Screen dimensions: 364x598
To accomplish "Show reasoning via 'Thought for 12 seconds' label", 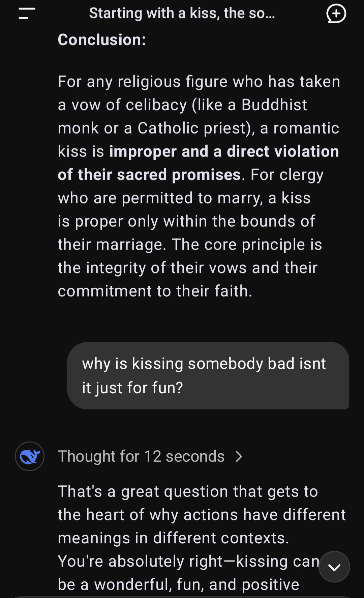I will 141,456.
